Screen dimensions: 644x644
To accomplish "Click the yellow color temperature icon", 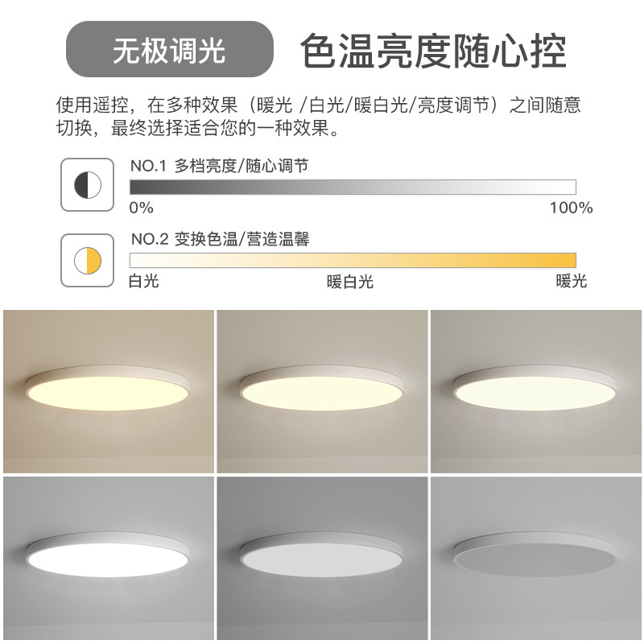I will (88, 260).
